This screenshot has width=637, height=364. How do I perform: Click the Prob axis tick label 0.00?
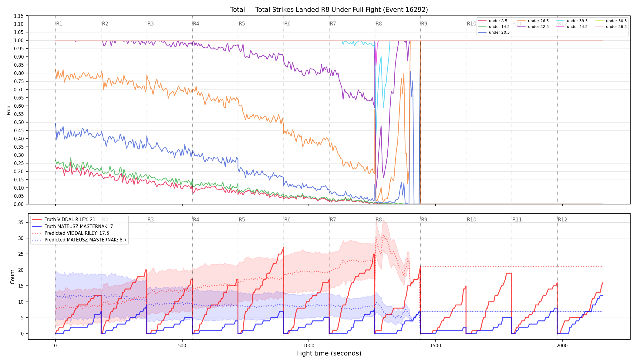pos(19,204)
